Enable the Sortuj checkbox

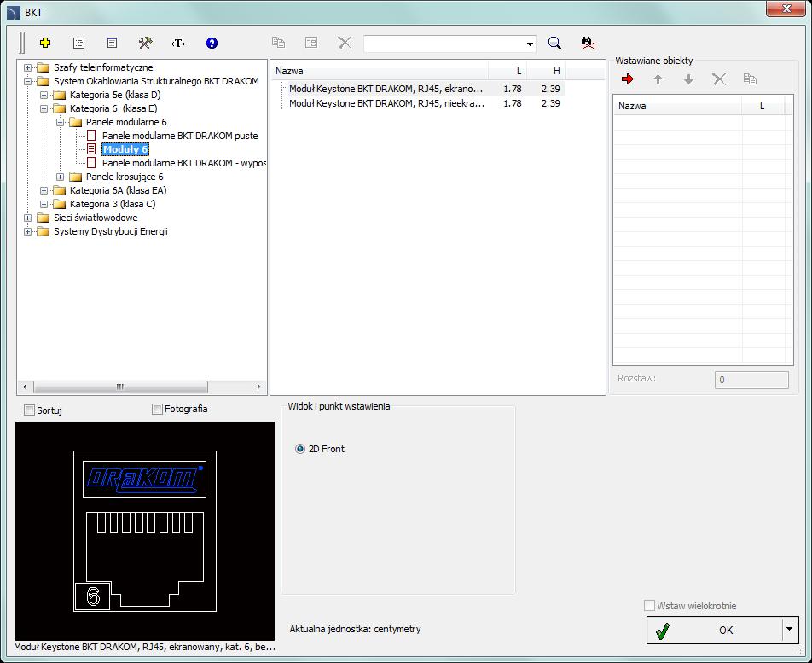point(30,410)
